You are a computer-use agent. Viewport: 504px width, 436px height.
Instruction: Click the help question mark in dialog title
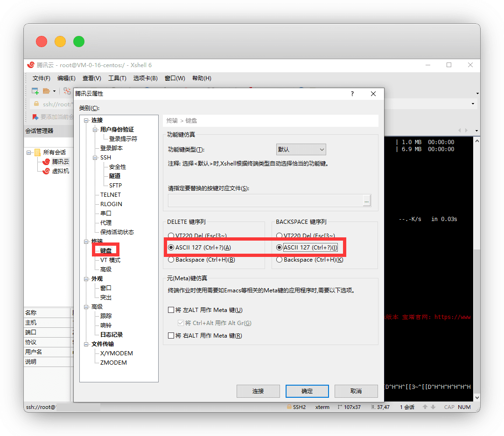[352, 94]
